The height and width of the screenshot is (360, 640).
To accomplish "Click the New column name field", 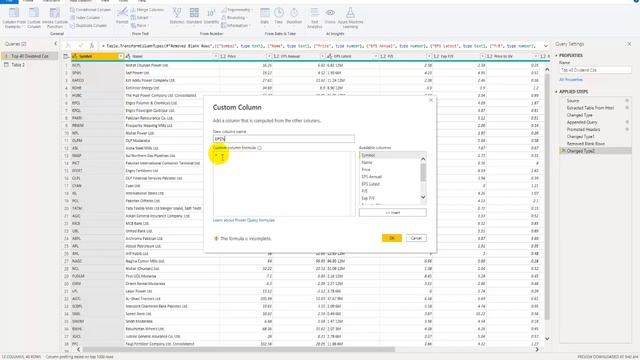I will coord(284,139).
